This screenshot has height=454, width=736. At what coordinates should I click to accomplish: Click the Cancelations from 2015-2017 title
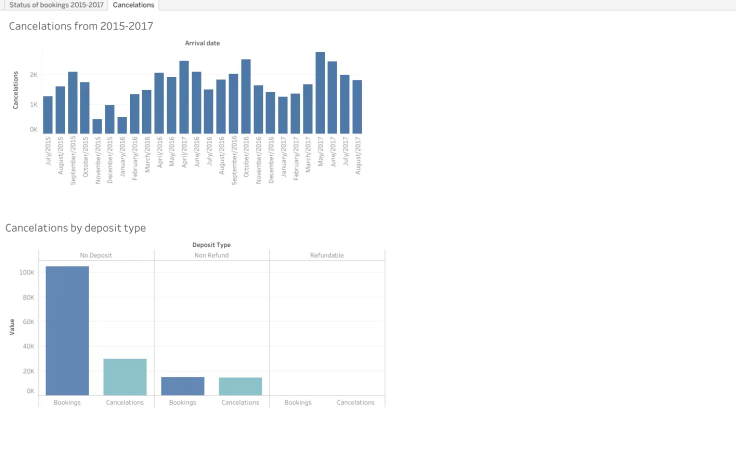click(81, 26)
